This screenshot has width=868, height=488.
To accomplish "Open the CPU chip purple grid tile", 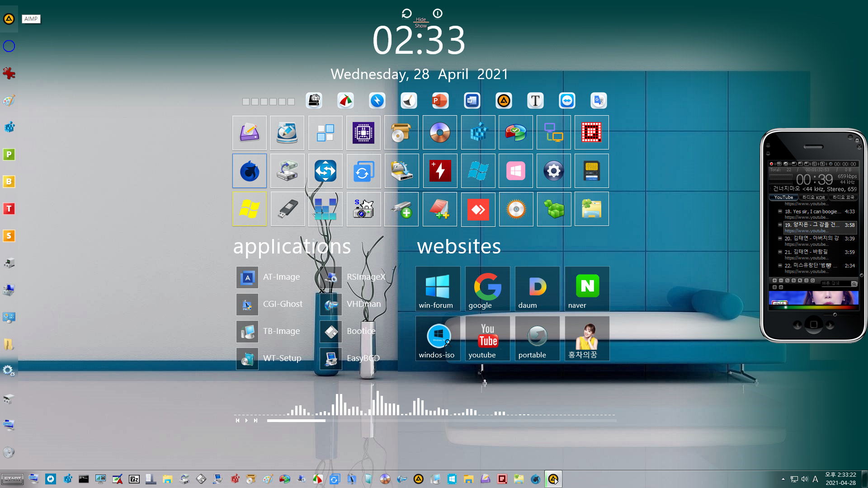I will [363, 133].
